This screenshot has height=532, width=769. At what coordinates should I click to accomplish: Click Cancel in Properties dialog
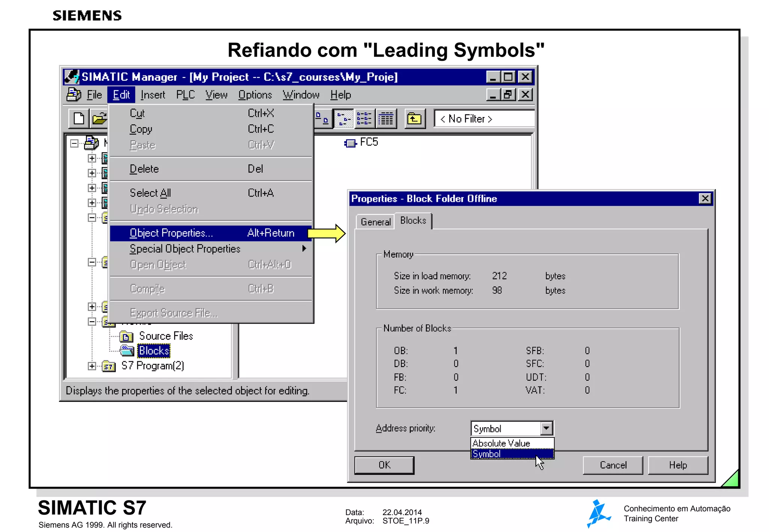point(613,465)
